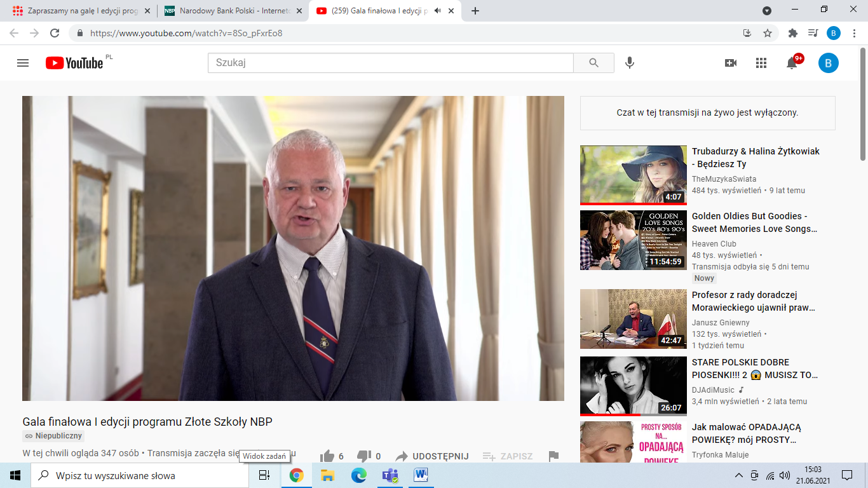Open the media control icon in Chrome toolbar

click(813, 33)
